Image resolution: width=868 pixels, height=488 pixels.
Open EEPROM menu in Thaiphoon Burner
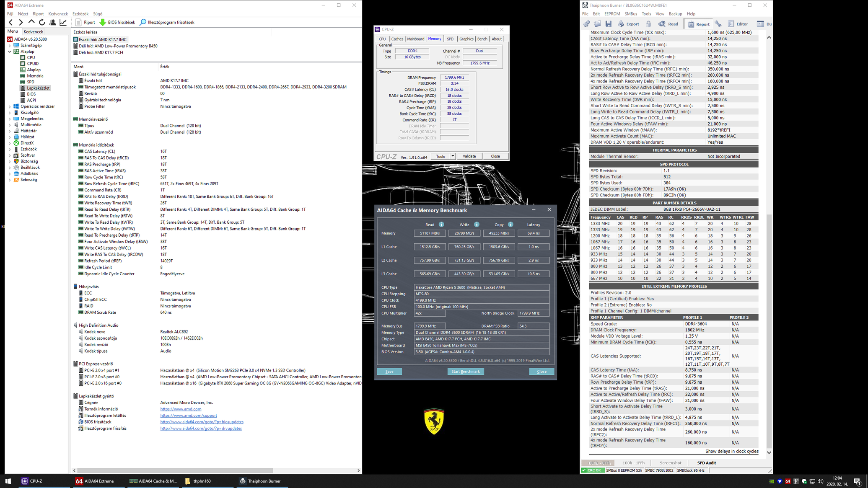tap(612, 14)
